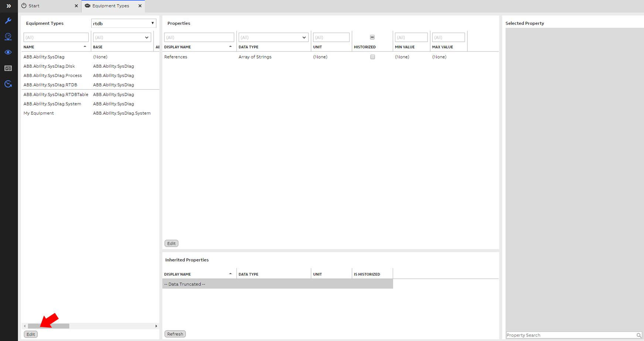The image size is (644, 341).
Task: Open the globe engineering icon in sidebar
Action: click(8, 37)
